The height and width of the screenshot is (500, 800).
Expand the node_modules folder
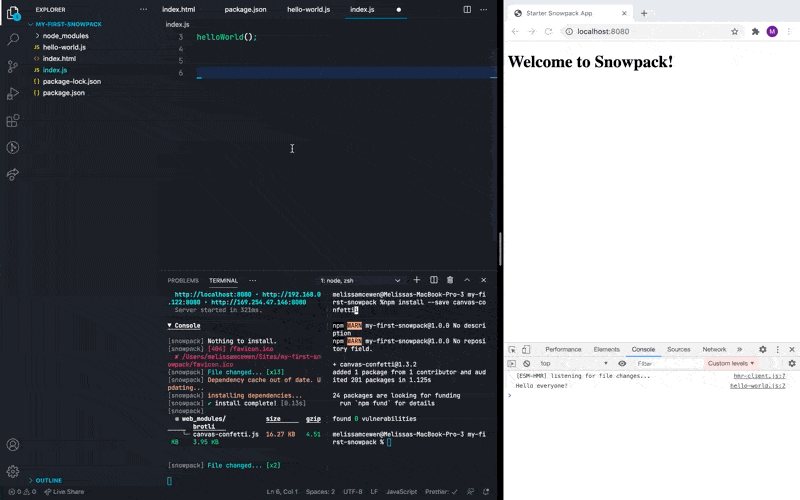(65, 35)
